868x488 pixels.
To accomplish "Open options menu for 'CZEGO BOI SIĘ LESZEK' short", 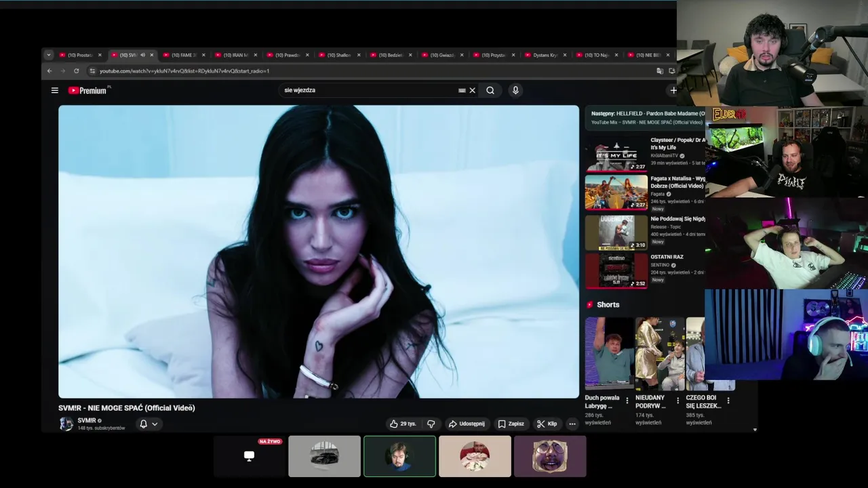I will (728, 401).
